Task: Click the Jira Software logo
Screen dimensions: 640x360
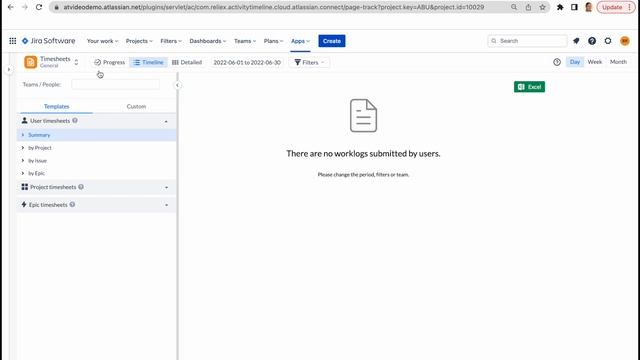Action: [49, 41]
